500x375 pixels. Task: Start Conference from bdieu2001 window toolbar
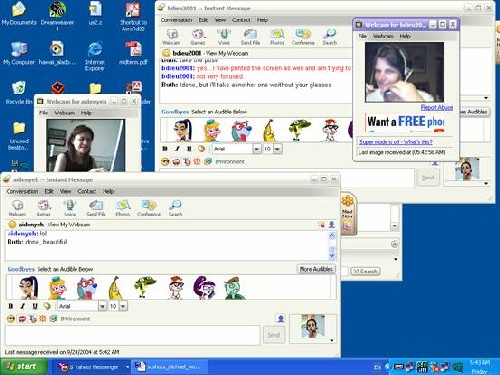(x=303, y=37)
